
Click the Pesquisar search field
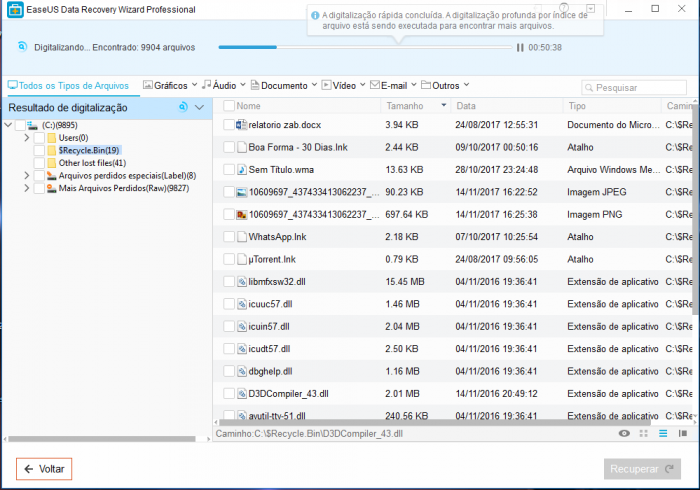(x=634, y=88)
